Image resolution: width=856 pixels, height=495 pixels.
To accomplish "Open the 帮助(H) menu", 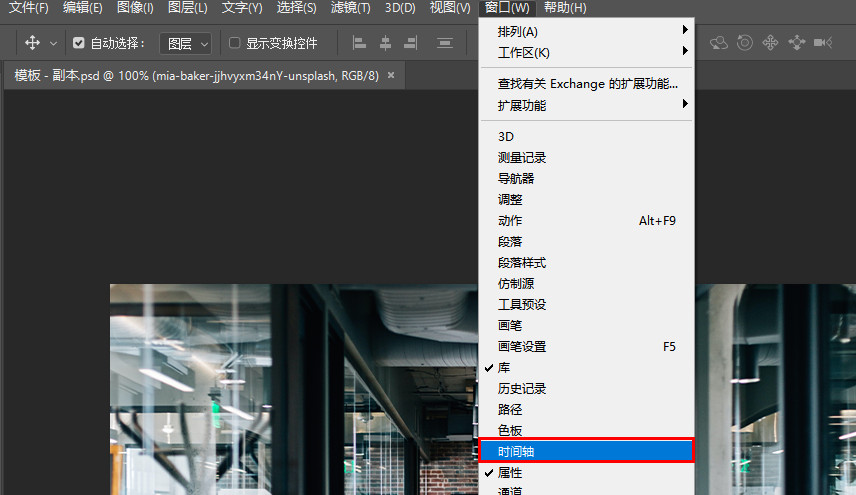I will [565, 8].
